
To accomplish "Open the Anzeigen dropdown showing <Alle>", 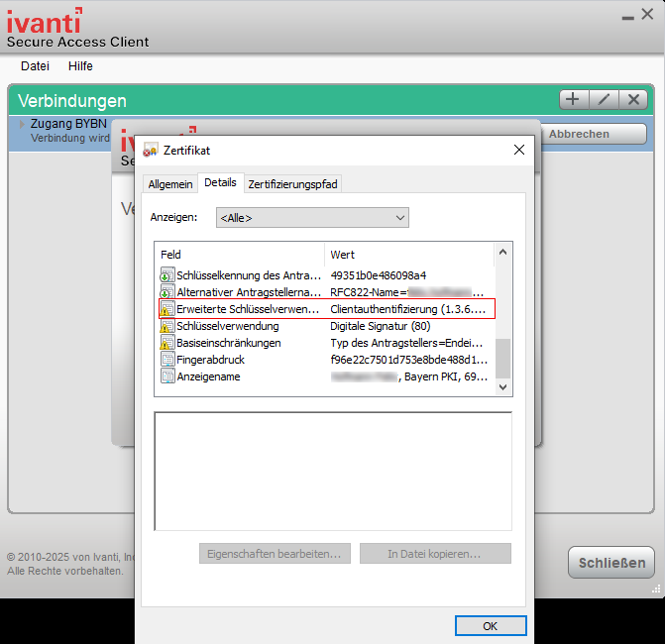I will click(x=312, y=218).
